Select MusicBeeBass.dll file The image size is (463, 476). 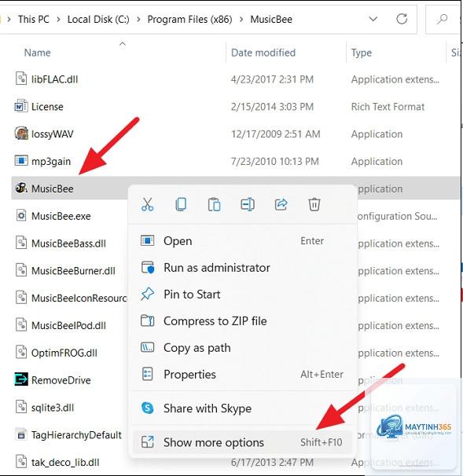[68, 243]
